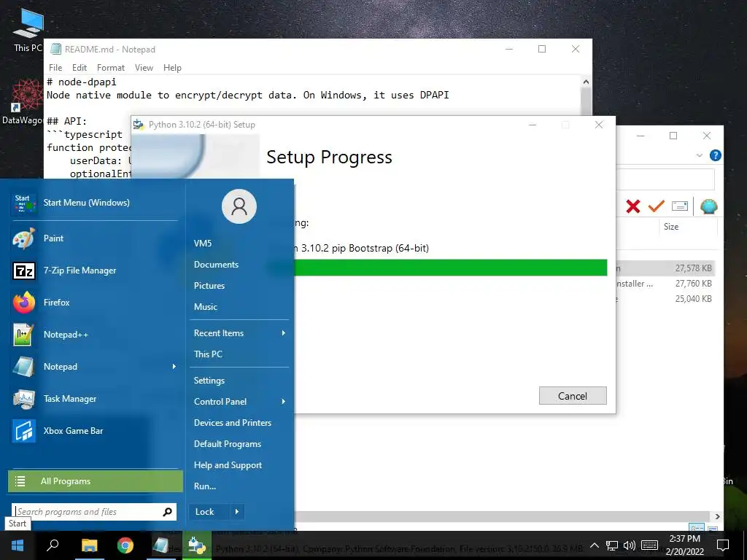This screenshot has width=747, height=560.
Task: Click the green setup progress bar
Action: [x=451, y=268]
